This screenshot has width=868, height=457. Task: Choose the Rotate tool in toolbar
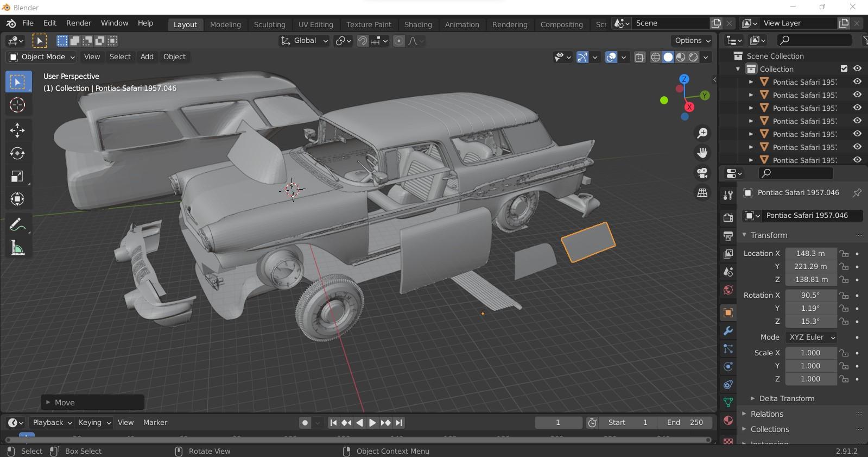17,153
